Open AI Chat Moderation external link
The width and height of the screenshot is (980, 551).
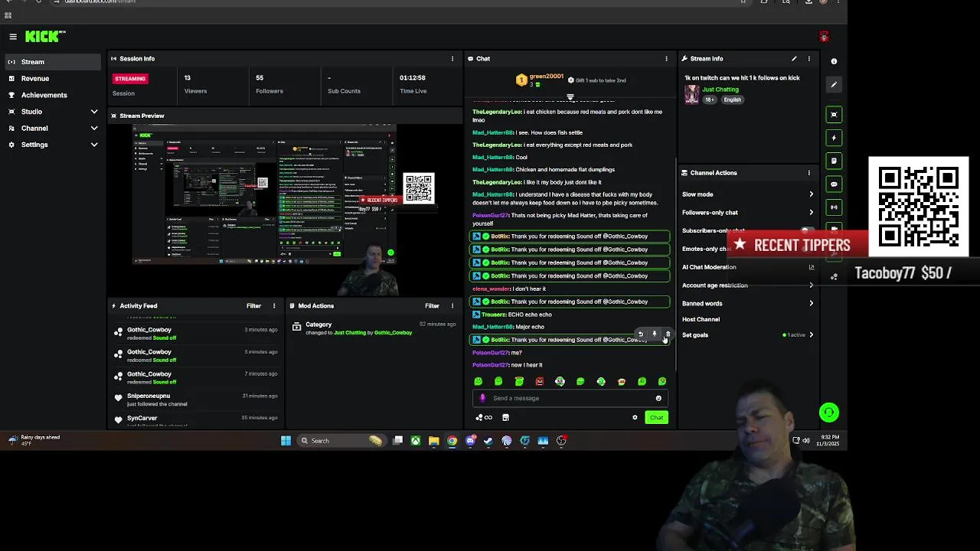pos(812,267)
